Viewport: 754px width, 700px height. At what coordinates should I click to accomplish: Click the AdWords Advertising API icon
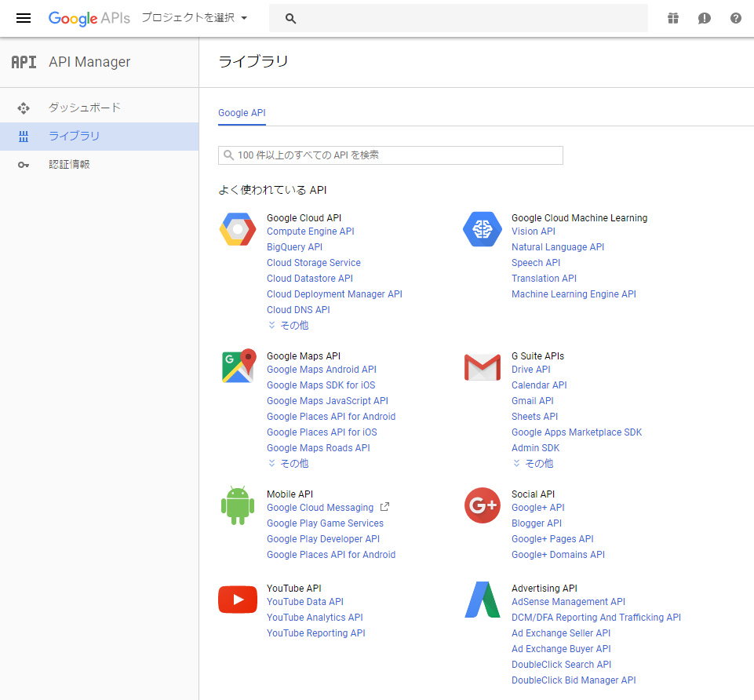[483, 600]
